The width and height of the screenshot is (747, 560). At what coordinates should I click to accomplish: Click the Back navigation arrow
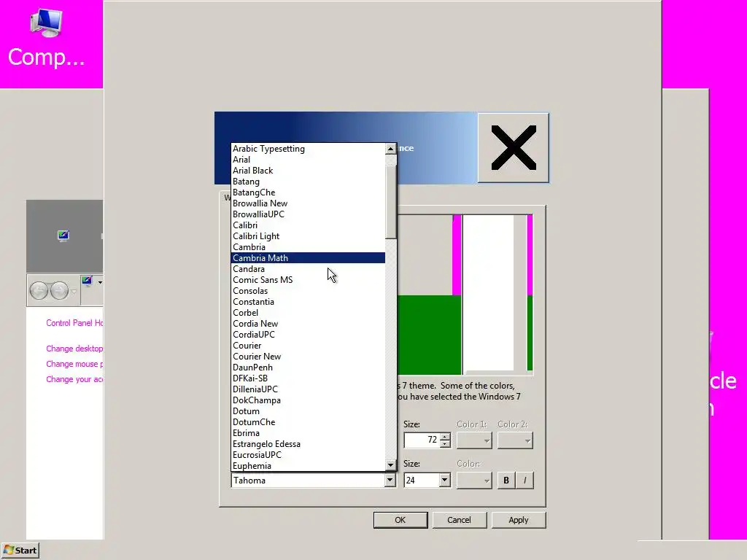pyautogui.click(x=39, y=290)
